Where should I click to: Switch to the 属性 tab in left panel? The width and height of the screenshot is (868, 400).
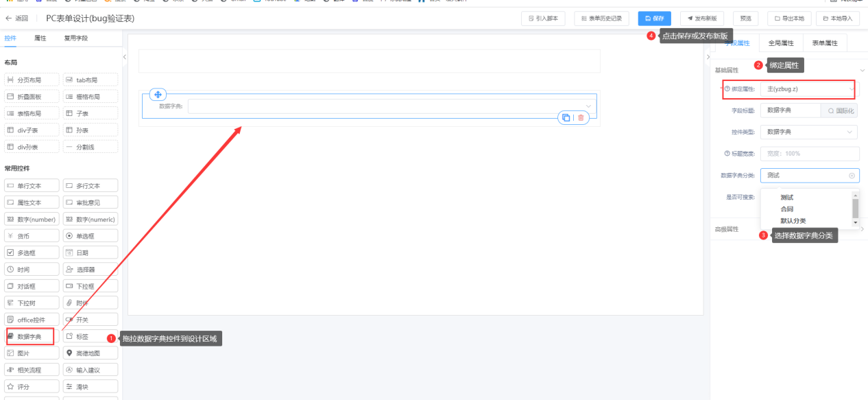40,38
